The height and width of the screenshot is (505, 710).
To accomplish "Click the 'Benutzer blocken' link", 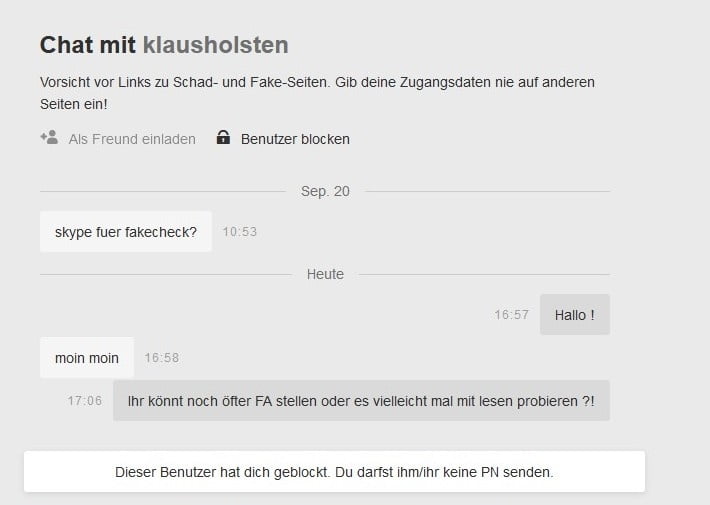I will [295, 139].
